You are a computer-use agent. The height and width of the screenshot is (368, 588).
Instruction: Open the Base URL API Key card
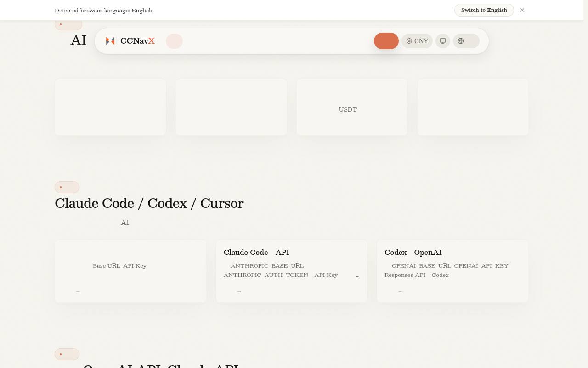tap(130, 271)
